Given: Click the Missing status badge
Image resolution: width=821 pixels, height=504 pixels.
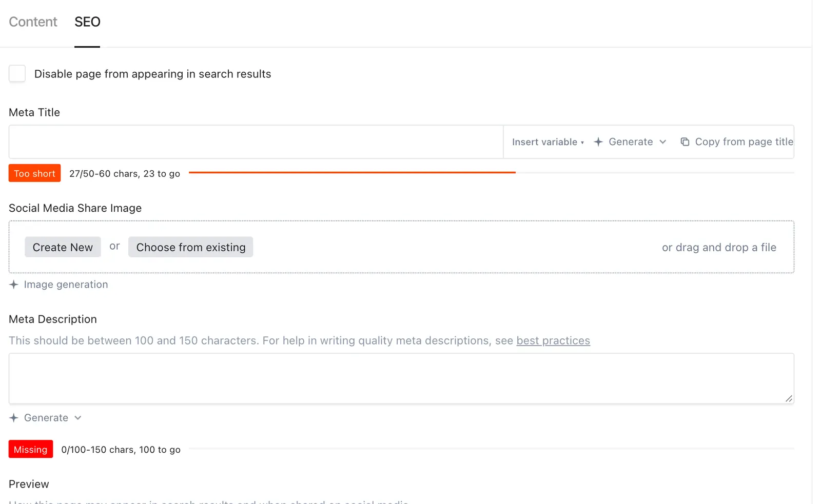Looking at the screenshot, I should pyautogui.click(x=31, y=449).
